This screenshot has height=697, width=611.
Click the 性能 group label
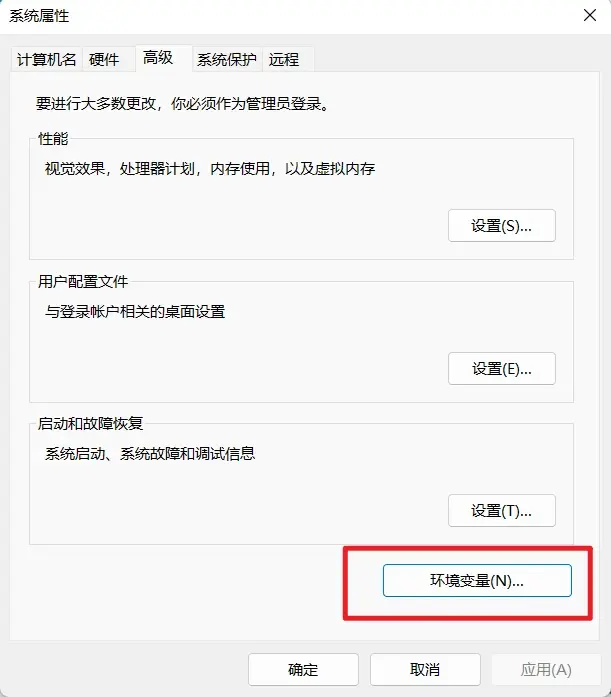point(53,139)
